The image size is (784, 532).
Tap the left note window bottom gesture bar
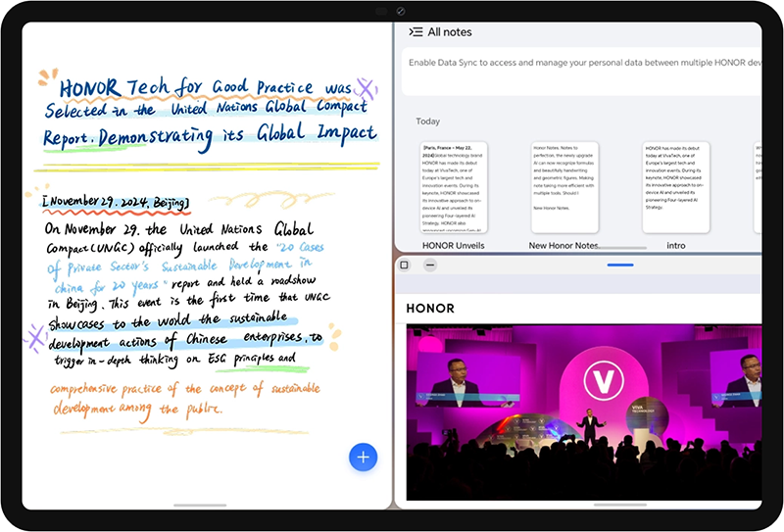pos(200,506)
